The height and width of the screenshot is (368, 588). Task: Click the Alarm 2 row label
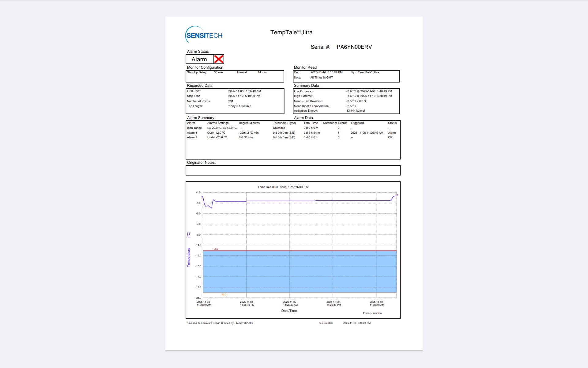tap(192, 137)
